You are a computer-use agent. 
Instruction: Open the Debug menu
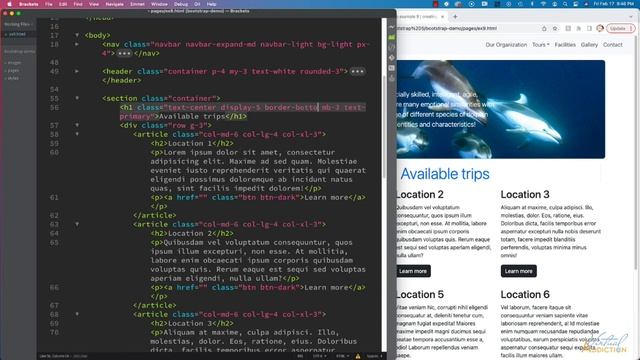click(181, 4)
